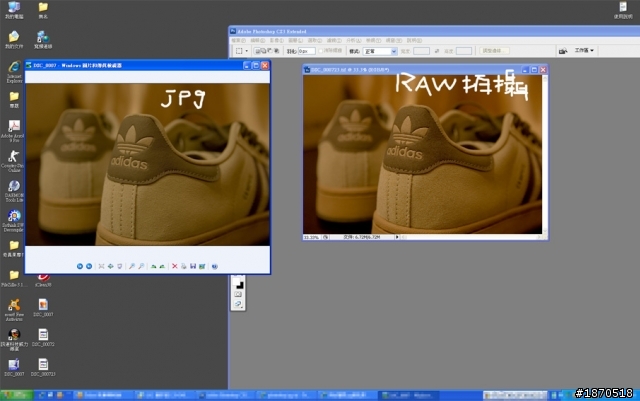Image resolution: width=640 pixels, height=401 pixels.
Task: Click Copy To floppy icon in Viewer
Action: click(x=193, y=266)
